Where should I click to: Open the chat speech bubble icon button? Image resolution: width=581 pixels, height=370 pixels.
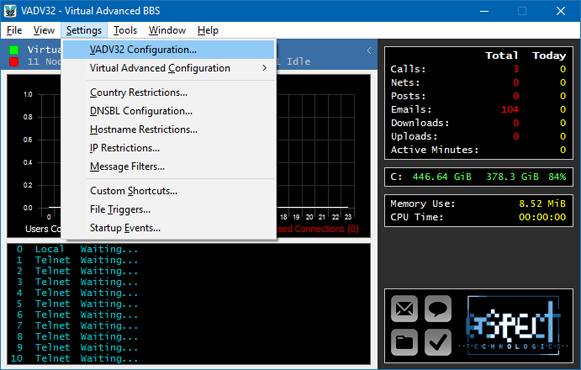tap(438, 308)
